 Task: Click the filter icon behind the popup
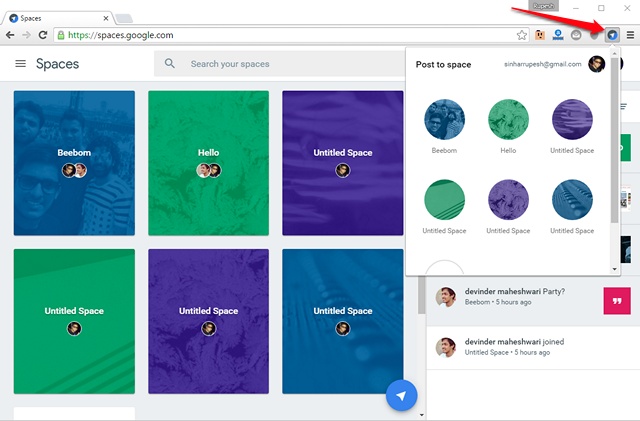[623, 107]
